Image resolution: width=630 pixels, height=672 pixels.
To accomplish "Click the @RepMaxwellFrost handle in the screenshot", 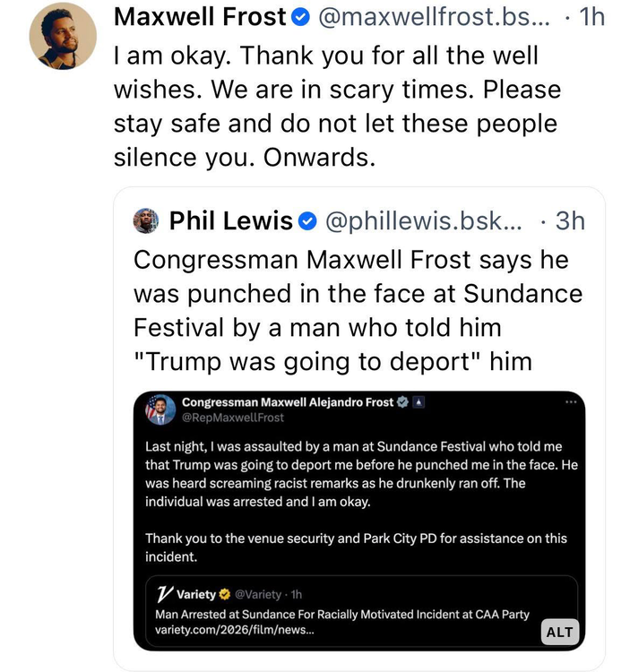I will (233, 418).
